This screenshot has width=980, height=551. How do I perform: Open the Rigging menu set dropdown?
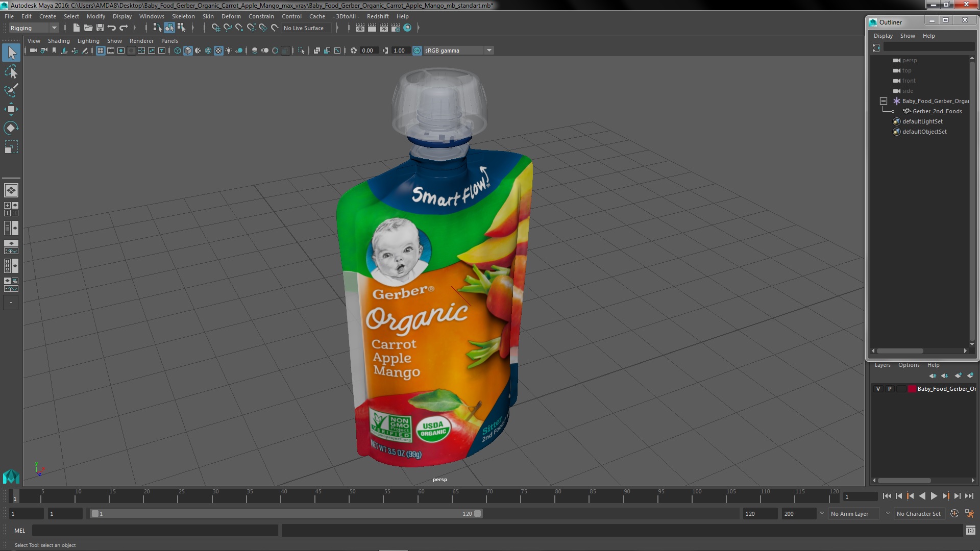pyautogui.click(x=33, y=28)
